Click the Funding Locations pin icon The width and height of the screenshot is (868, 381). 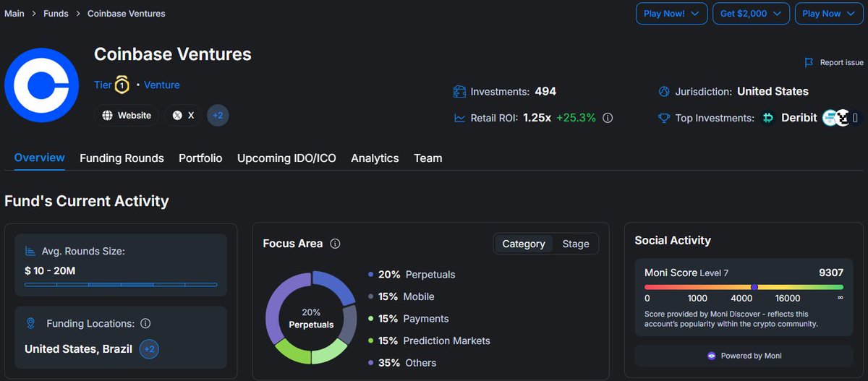click(x=30, y=323)
